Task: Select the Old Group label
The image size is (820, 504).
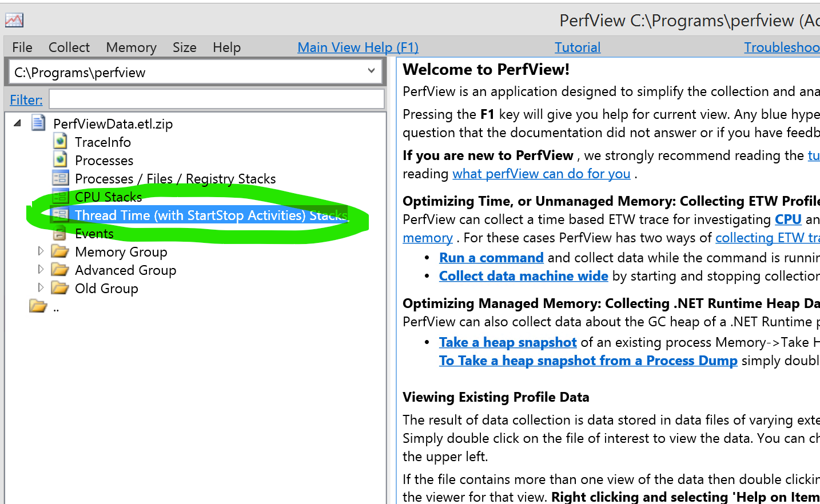Action: tap(106, 288)
